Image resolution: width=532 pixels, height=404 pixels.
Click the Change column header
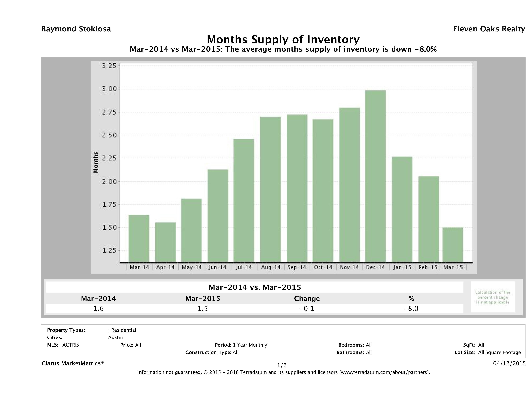[x=307, y=299]
